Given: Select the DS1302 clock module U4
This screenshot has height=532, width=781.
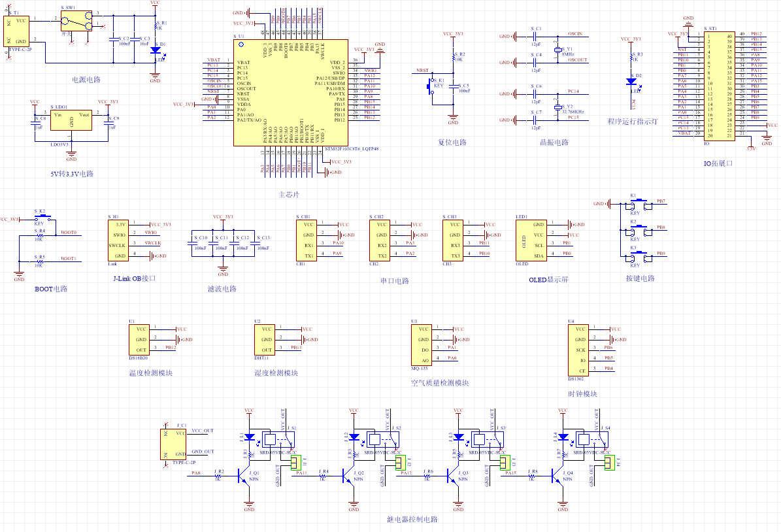Looking at the screenshot, I should 578,350.
